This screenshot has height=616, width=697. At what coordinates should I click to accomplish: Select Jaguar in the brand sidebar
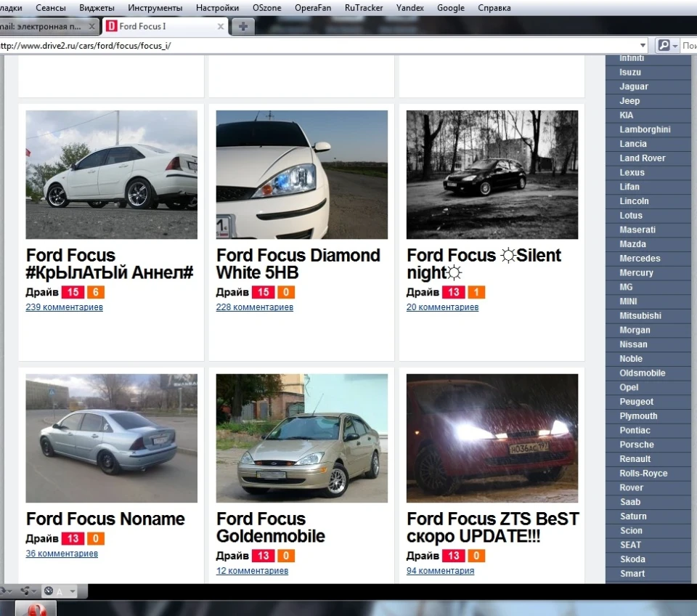click(x=648, y=86)
